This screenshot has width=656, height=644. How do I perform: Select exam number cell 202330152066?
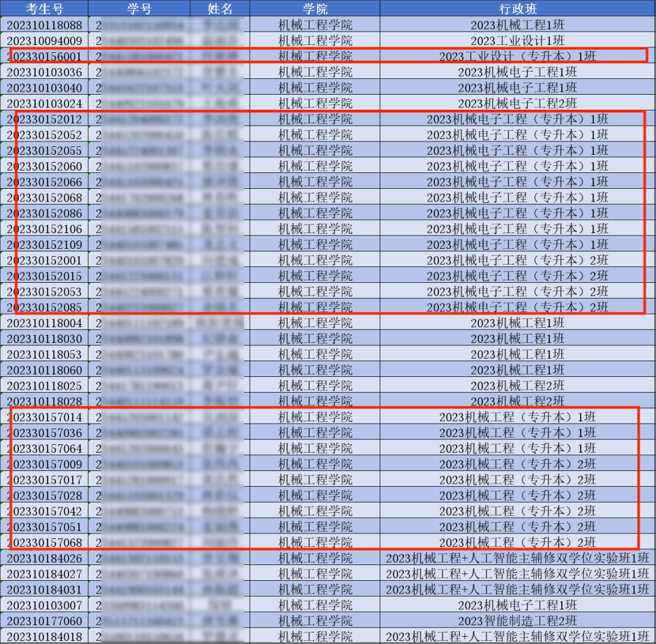click(x=44, y=181)
